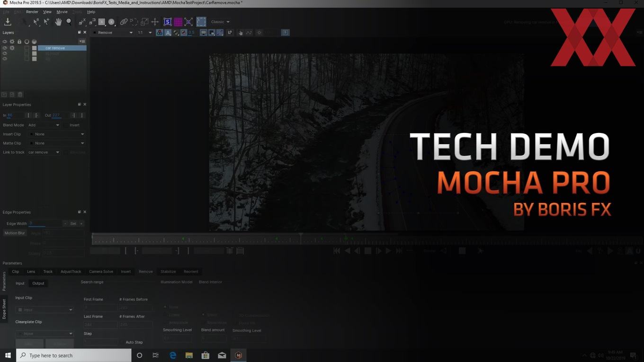The image size is (644, 362).
Task: Click the brightness sun icon in viewer bar
Action: tap(259, 33)
